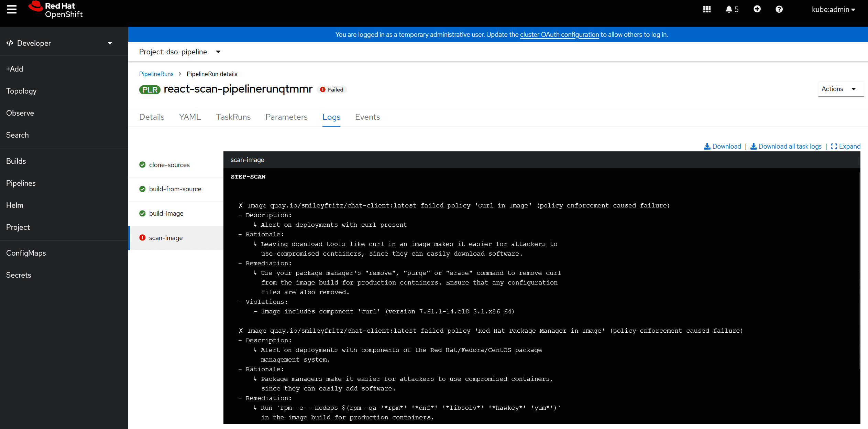Click 'Red Hat Package Manager in Image' failure line
Viewport: 868px width, 429px height.
(491, 331)
